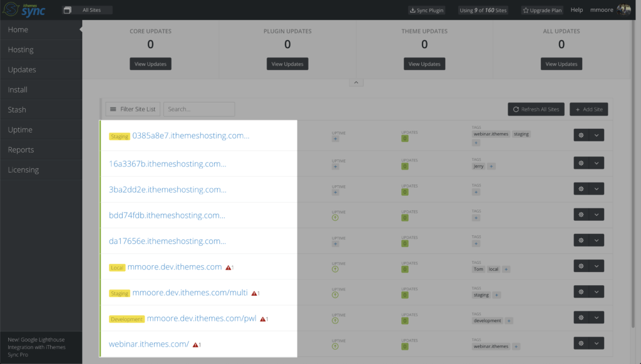Image resolution: width=641 pixels, height=364 pixels.
Task: Click the warning icon on the Local site row
Action: click(229, 268)
